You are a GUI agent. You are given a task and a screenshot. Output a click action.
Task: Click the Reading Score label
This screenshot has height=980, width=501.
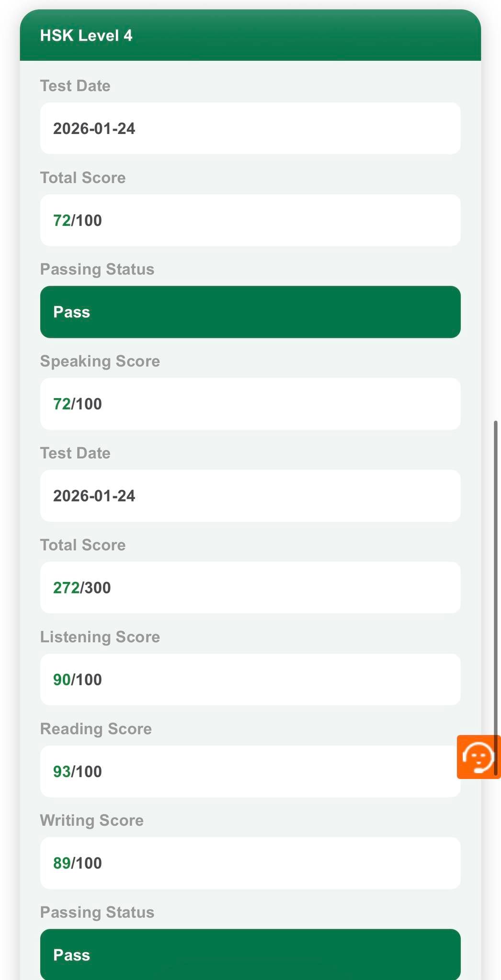[x=96, y=729]
